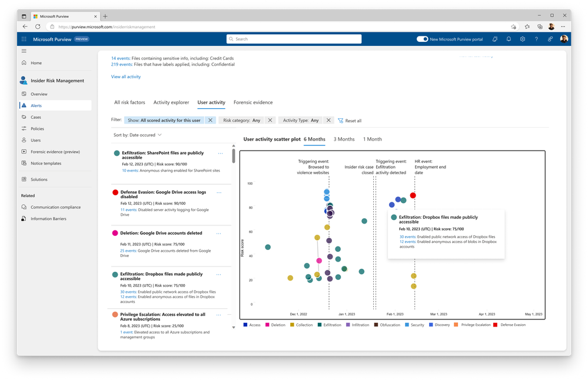
Task: Open Overview in the sidebar
Action: click(39, 94)
